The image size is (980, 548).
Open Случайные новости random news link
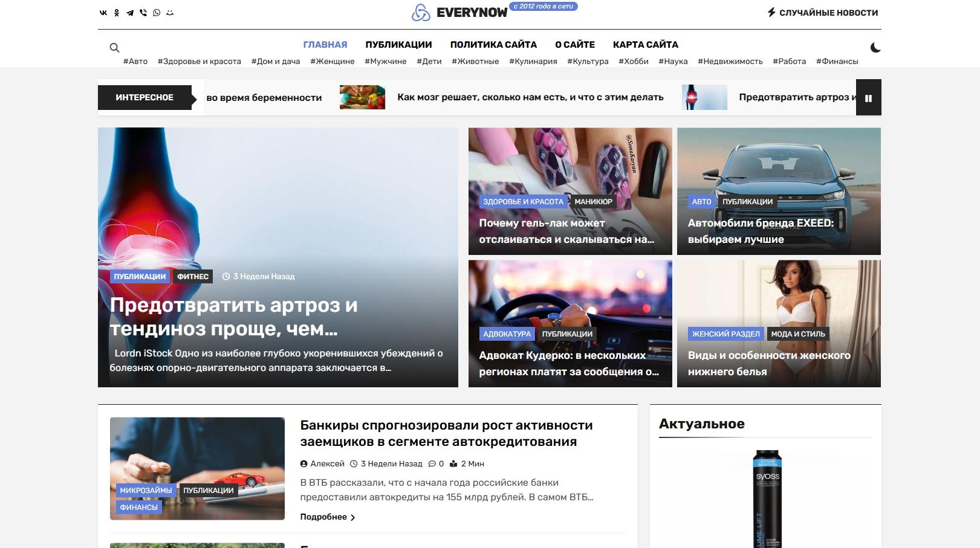(823, 13)
